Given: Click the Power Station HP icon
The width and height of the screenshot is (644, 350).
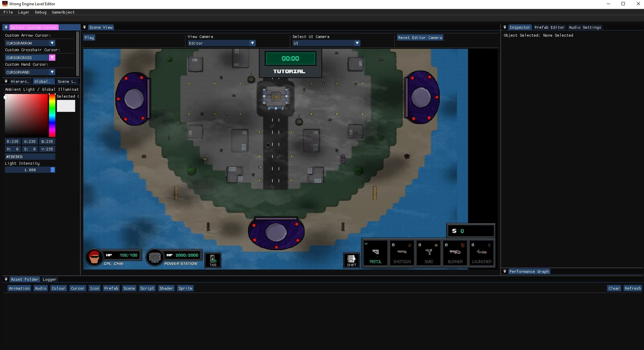Looking at the screenshot, I should 155,257.
